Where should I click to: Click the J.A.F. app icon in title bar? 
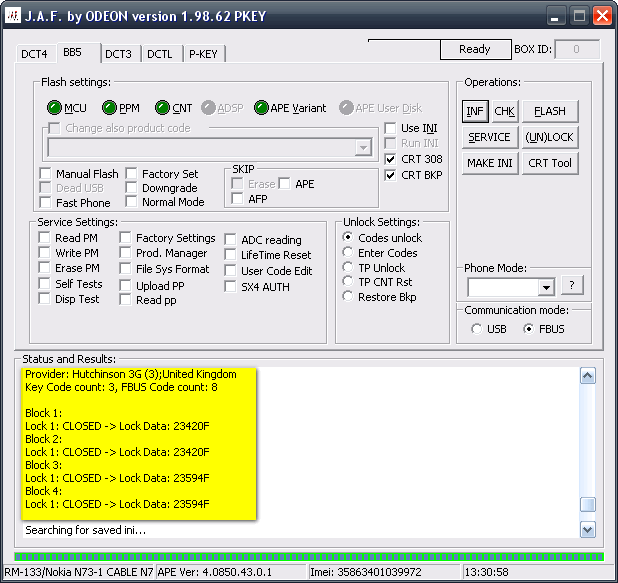(13, 16)
